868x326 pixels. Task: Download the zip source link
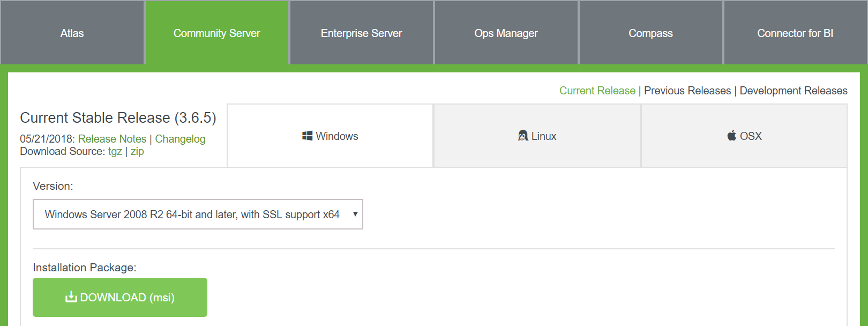point(137,152)
